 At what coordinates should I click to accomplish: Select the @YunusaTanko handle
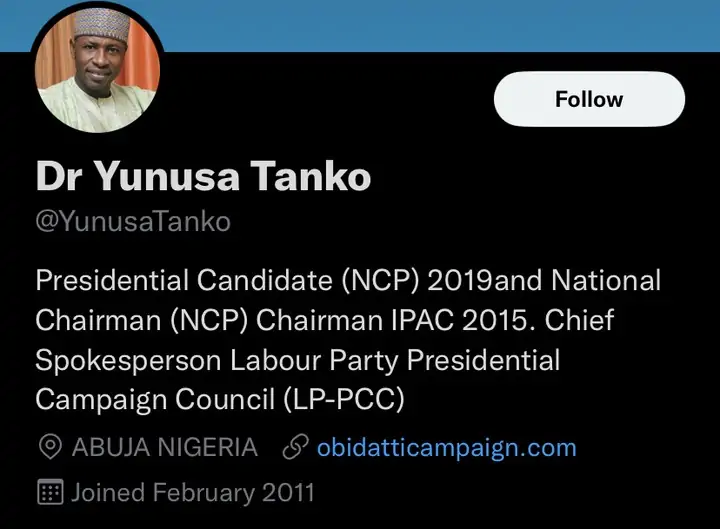[133, 222]
